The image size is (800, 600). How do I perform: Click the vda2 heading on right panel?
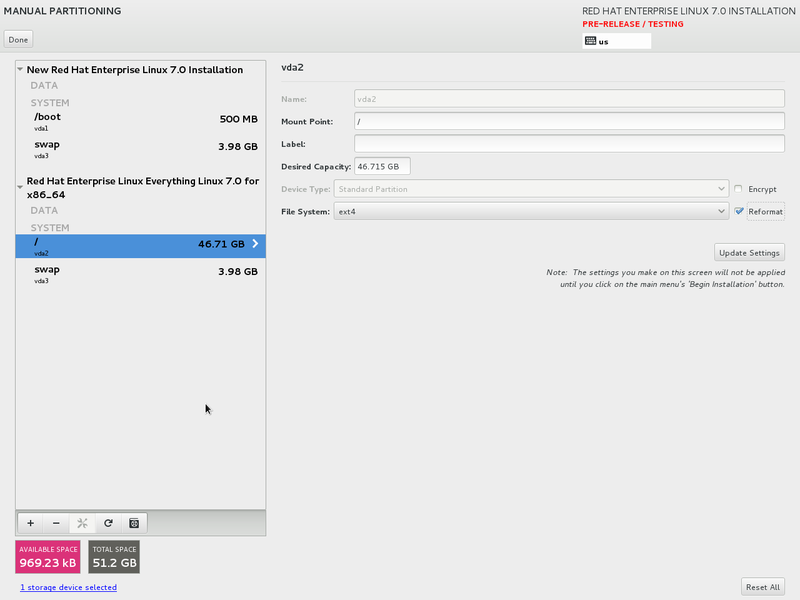click(292, 67)
